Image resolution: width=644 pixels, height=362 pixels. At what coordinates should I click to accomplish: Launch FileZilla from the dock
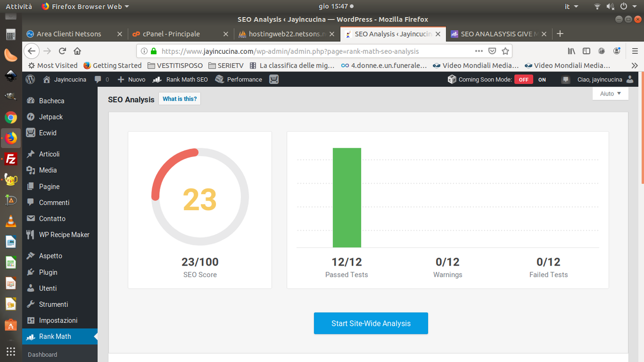click(x=11, y=160)
